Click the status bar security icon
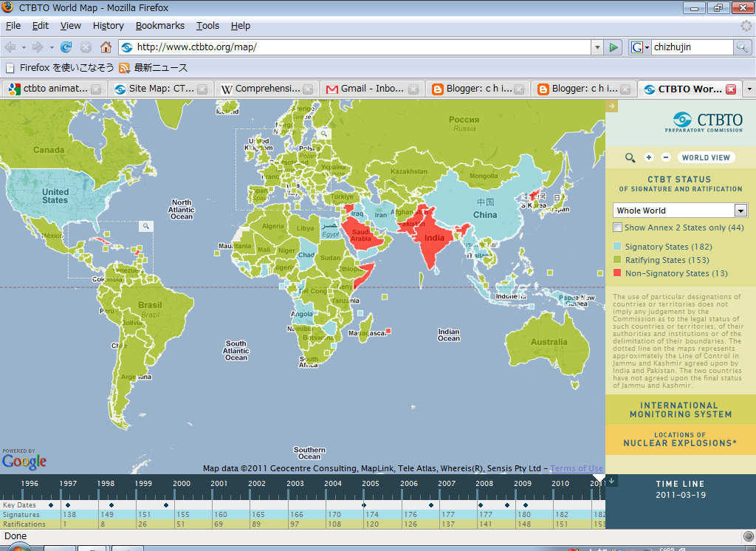Viewport: 756px width, 551px height. point(749,536)
